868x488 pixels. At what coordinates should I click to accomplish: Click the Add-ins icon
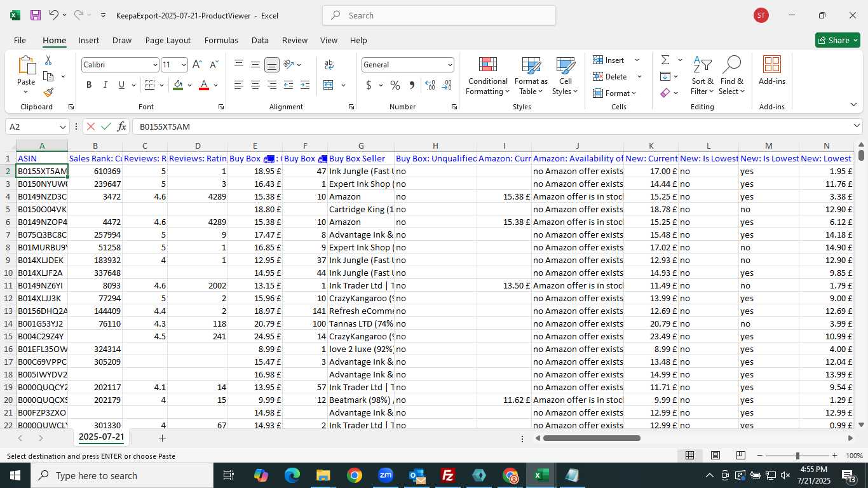click(x=771, y=70)
